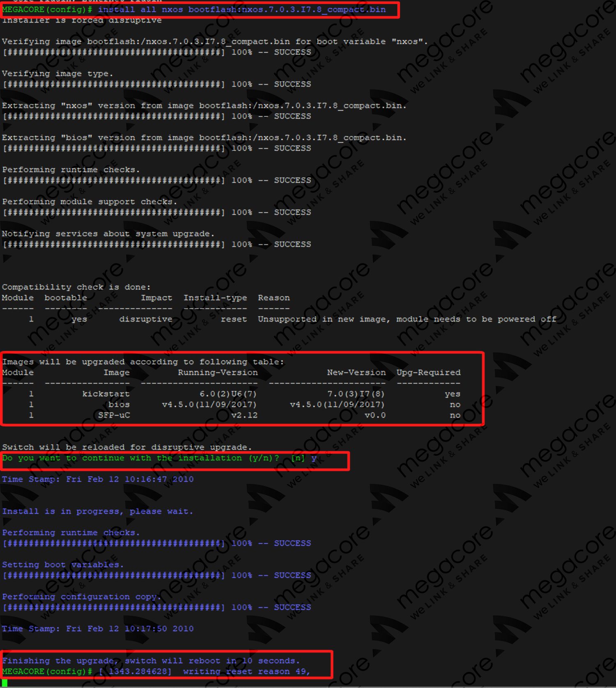Click the "Setting boot variables." line
The image size is (616, 688).
point(63,565)
